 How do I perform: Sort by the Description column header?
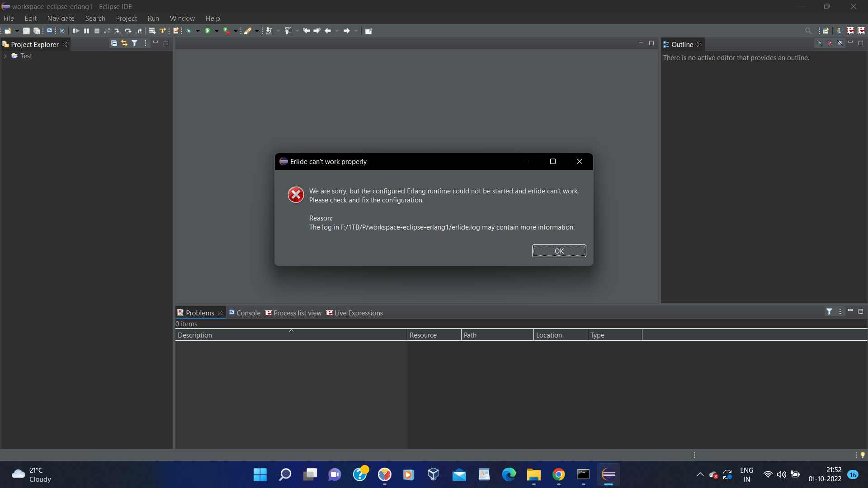[x=291, y=335]
